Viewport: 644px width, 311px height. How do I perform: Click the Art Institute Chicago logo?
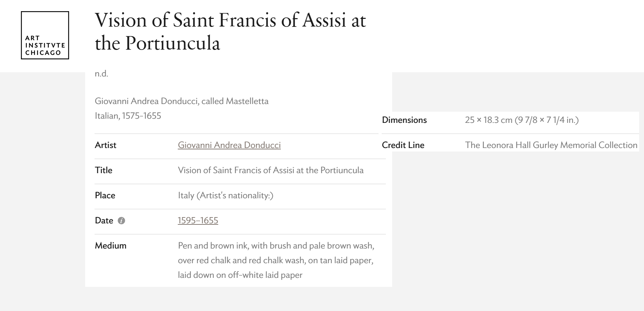(45, 35)
